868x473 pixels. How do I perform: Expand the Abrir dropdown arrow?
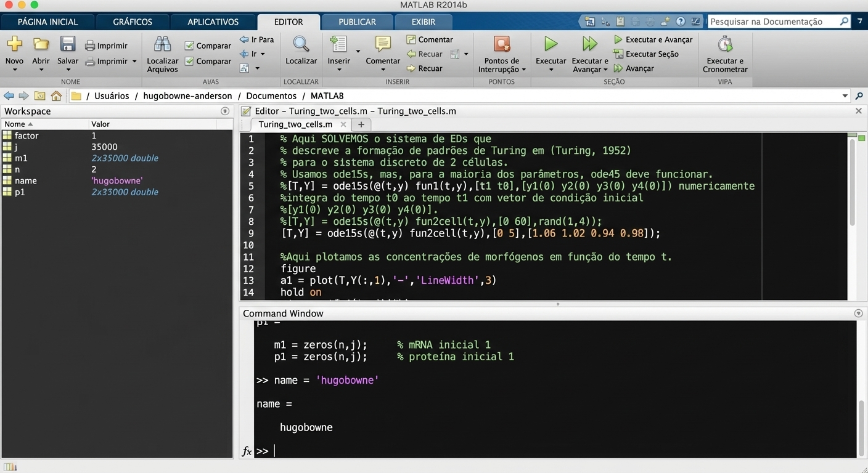coord(41,70)
